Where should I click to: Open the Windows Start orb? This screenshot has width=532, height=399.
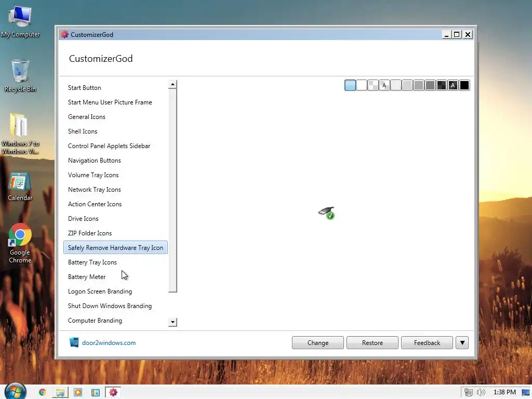(15, 392)
